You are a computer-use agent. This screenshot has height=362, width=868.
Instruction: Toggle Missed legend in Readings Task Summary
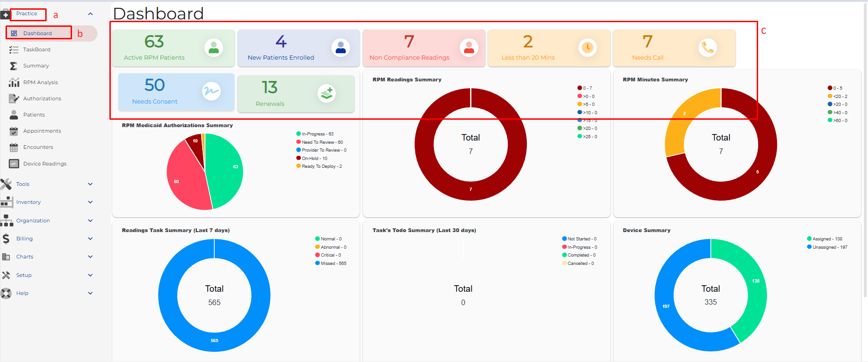(331, 264)
